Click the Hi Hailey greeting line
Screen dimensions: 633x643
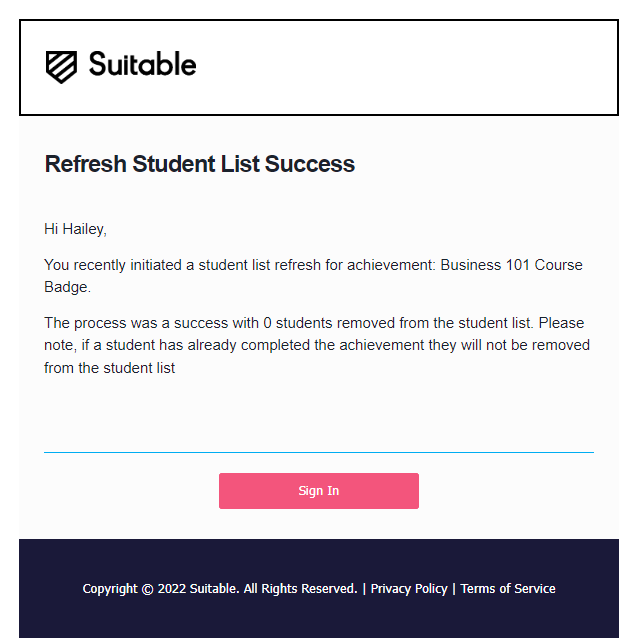click(x=75, y=229)
